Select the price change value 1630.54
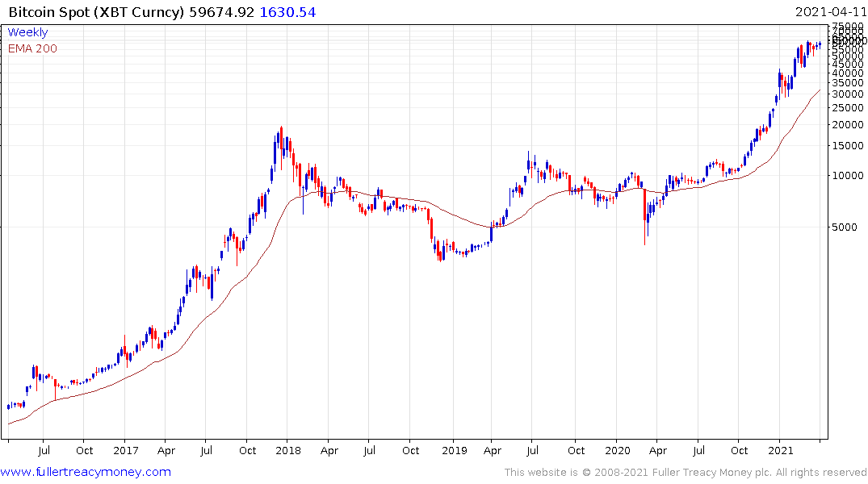Screen dimensions: 868x484 pos(288,12)
